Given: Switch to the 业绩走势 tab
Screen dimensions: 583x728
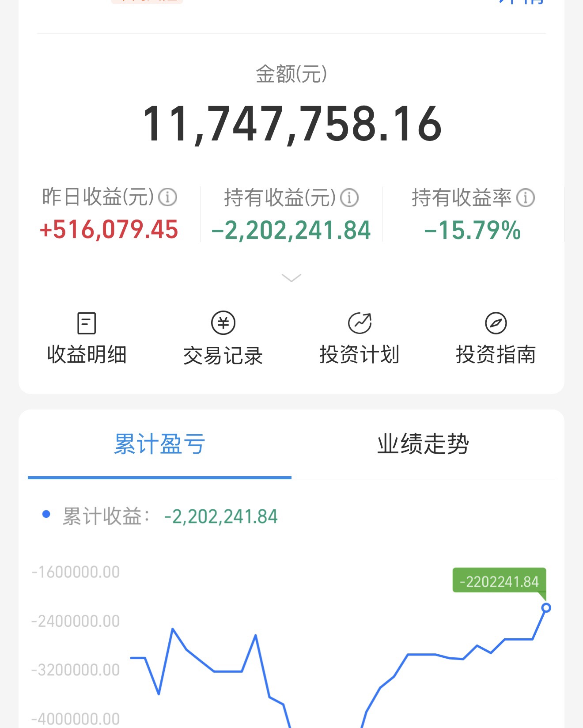Looking at the screenshot, I should point(423,444).
